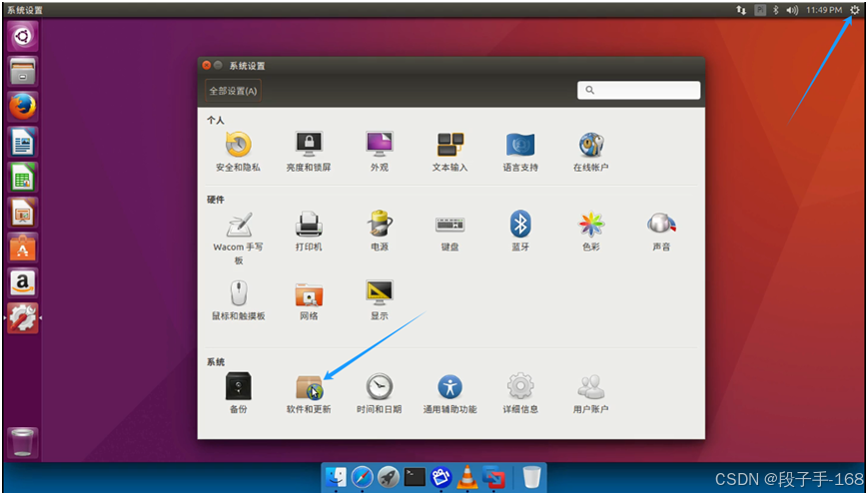The width and height of the screenshot is (868, 495).
Task: Open Language Support (语言支持) settings
Action: pos(520,152)
